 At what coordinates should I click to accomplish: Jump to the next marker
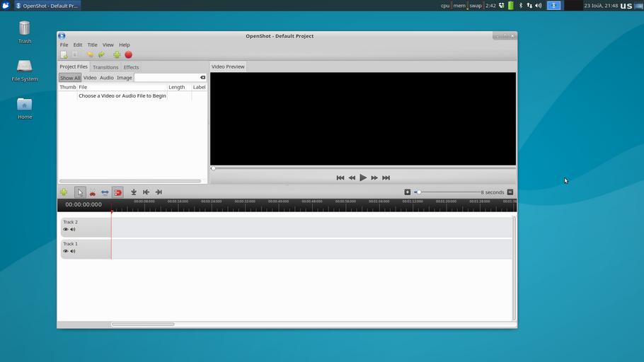coord(159,192)
